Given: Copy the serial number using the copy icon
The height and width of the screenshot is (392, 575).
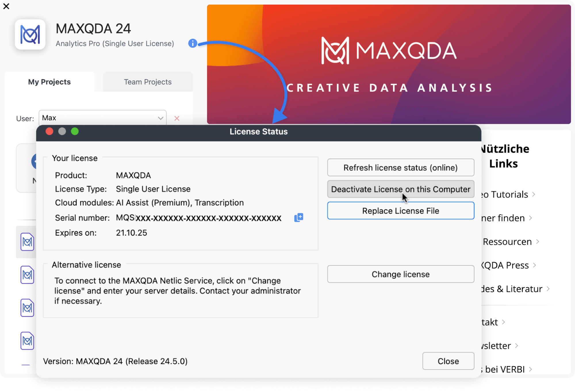Looking at the screenshot, I should [x=298, y=218].
